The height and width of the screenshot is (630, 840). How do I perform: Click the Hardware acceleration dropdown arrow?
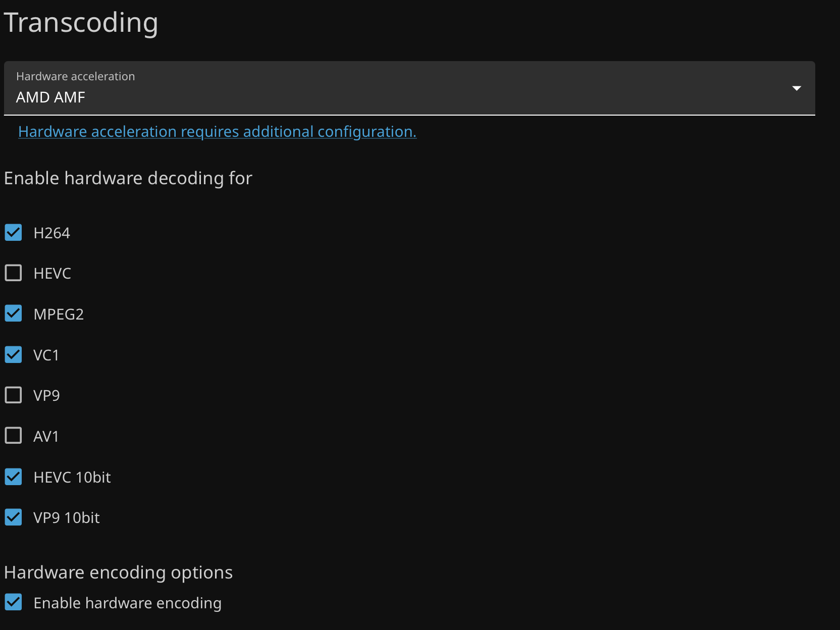point(796,88)
